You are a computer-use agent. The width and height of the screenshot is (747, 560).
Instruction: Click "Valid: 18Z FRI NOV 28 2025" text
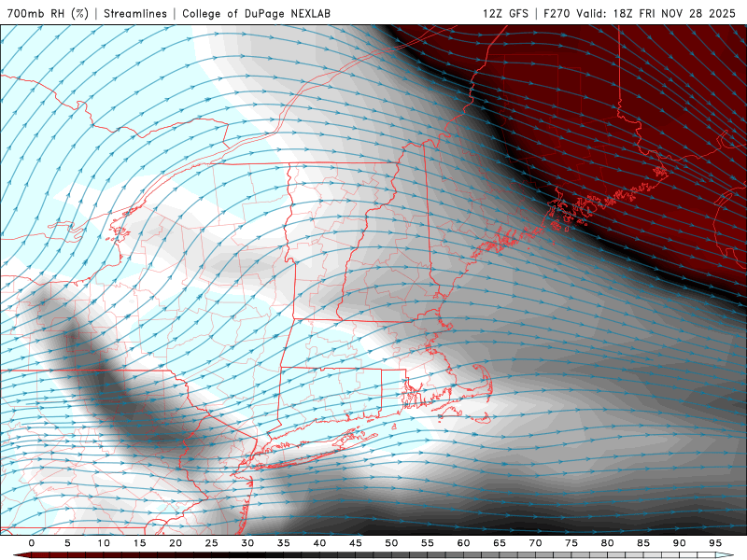pyautogui.click(x=656, y=13)
